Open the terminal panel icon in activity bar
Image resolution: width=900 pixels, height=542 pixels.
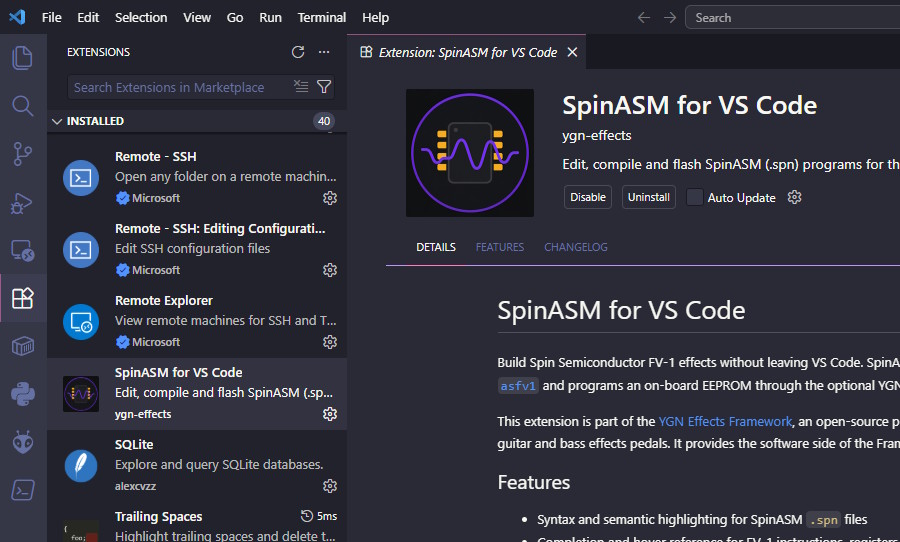click(22, 490)
